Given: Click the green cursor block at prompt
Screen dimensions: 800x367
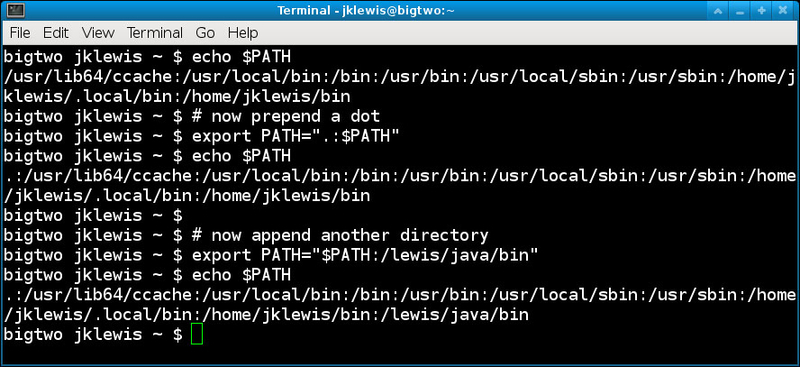Looking at the screenshot, I should pyautogui.click(x=197, y=335).
